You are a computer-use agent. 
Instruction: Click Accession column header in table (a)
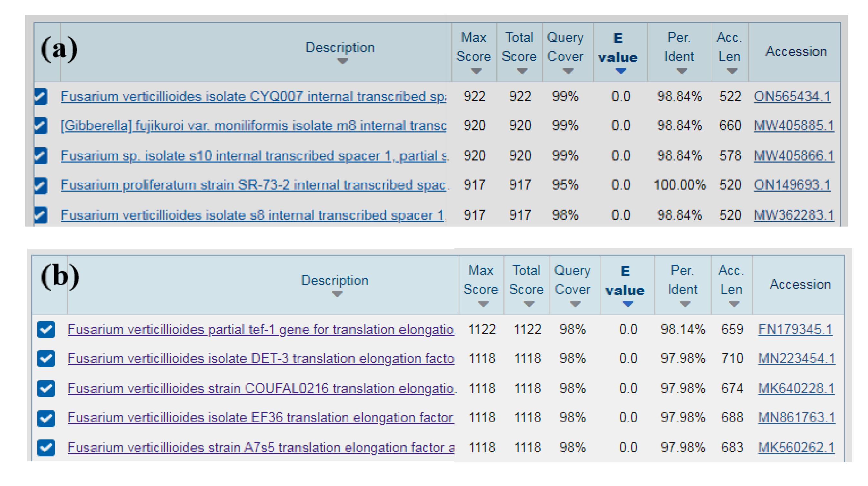tap(795, 52)
